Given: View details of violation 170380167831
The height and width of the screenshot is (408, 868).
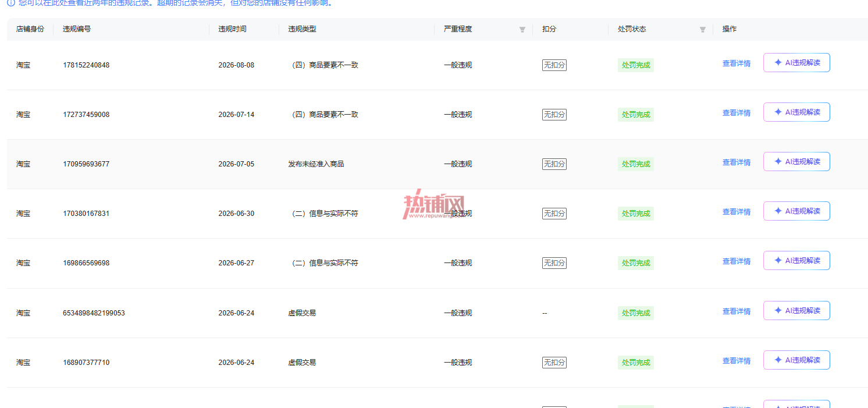Looking at the screenshot, I should click(x=736, y=212).
